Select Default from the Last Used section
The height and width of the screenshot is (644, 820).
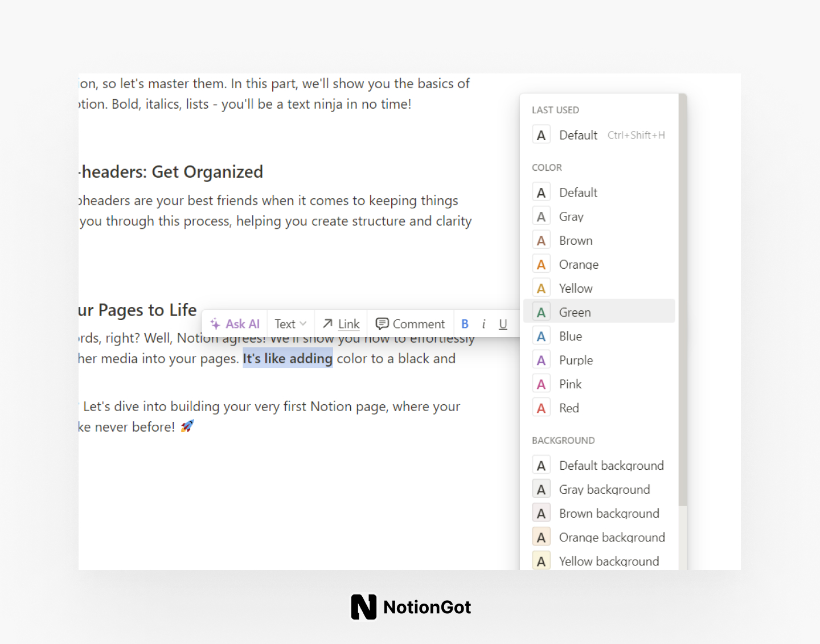click(578, 135)
